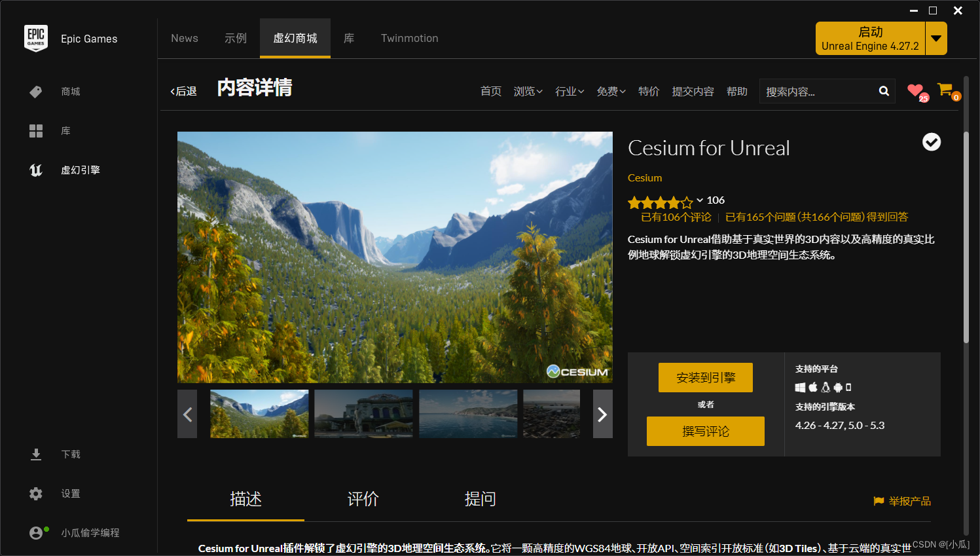
Task: Click 撰写评论 write review button
Action: click(x=706, y=432)
